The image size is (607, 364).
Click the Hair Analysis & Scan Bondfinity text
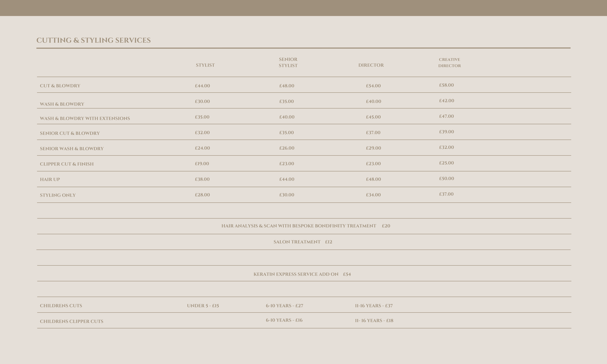(x=299, y=226)
